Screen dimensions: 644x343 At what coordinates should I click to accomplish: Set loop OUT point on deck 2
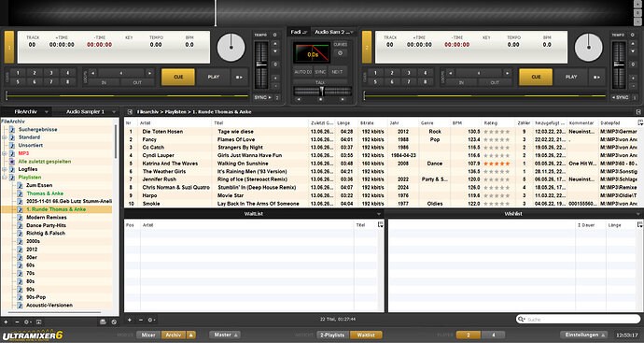[495, 82]
